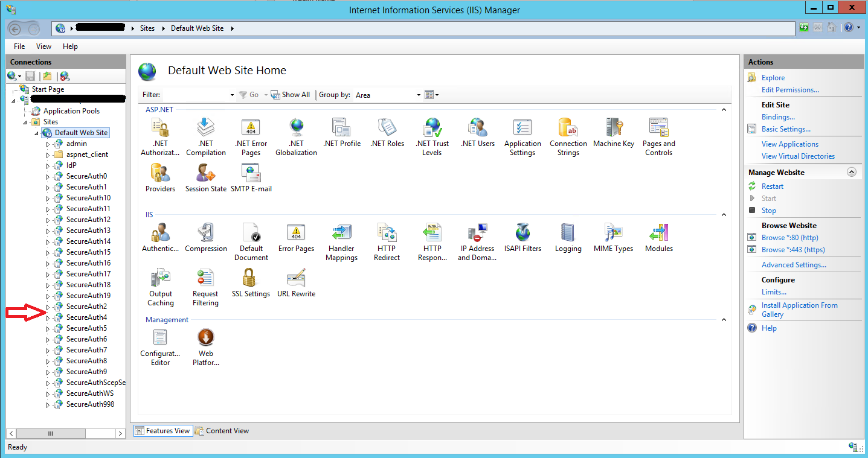Open .NET Error Pages feature
Viewport: 868px width, 458px height.
(251, 137)
